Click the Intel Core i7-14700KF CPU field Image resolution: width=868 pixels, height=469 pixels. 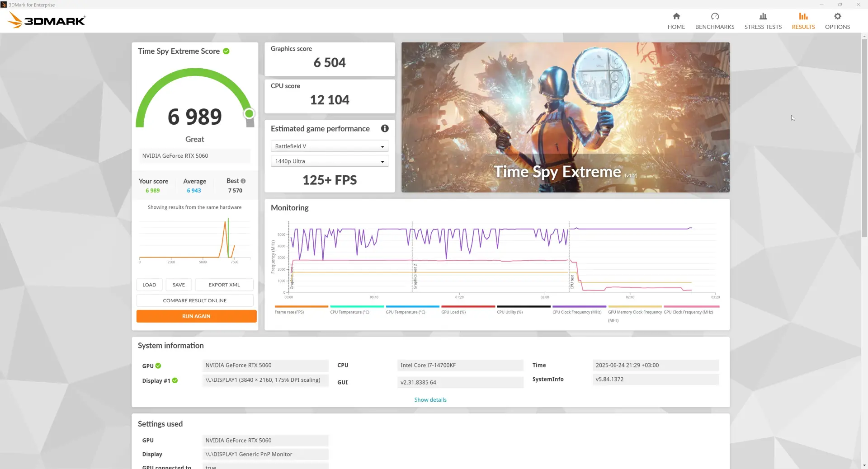460,365
